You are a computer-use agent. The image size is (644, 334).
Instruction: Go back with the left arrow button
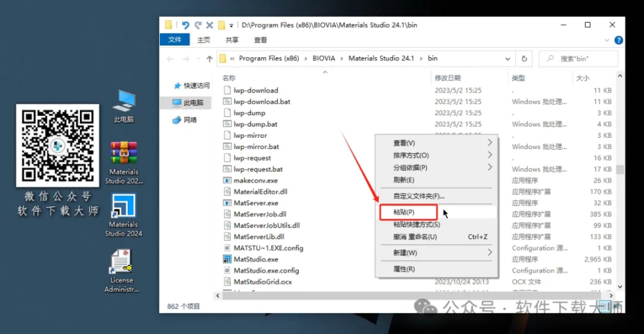click(170, 59)
